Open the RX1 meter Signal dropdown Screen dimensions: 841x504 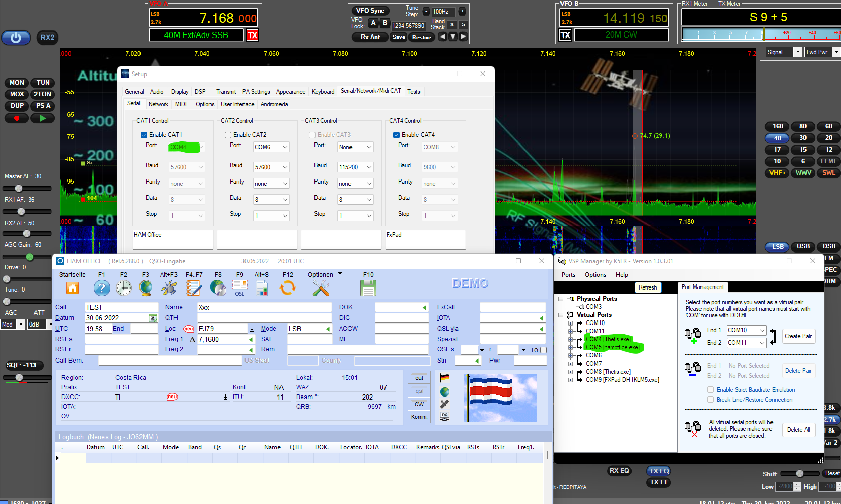click(784, 52)
